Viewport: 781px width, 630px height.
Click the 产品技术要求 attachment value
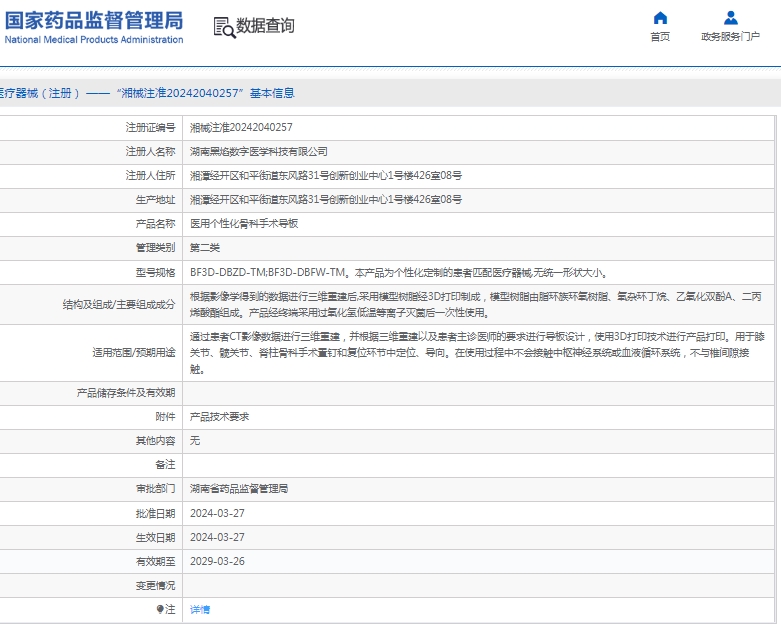(219, 417)
